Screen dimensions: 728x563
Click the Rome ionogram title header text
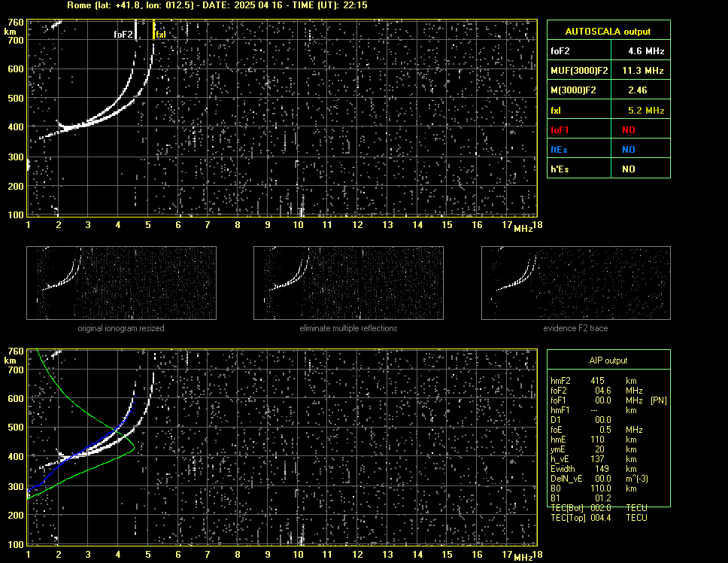click(217, 5)
